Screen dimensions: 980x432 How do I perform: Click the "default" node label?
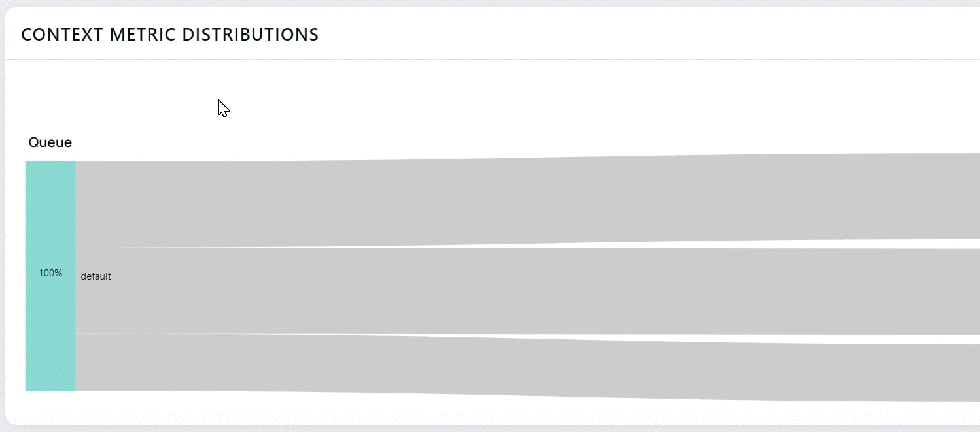(x=96, y=276)
